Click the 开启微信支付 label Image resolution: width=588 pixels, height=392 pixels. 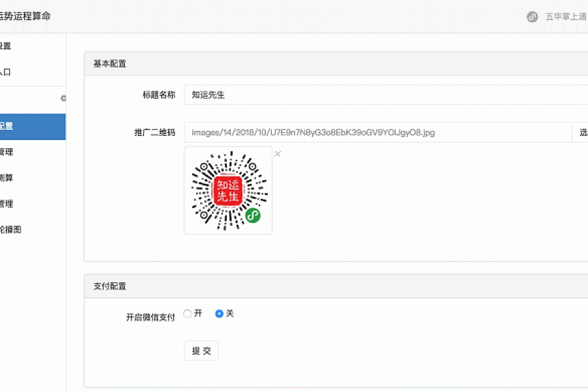click(x=150, y=318)
